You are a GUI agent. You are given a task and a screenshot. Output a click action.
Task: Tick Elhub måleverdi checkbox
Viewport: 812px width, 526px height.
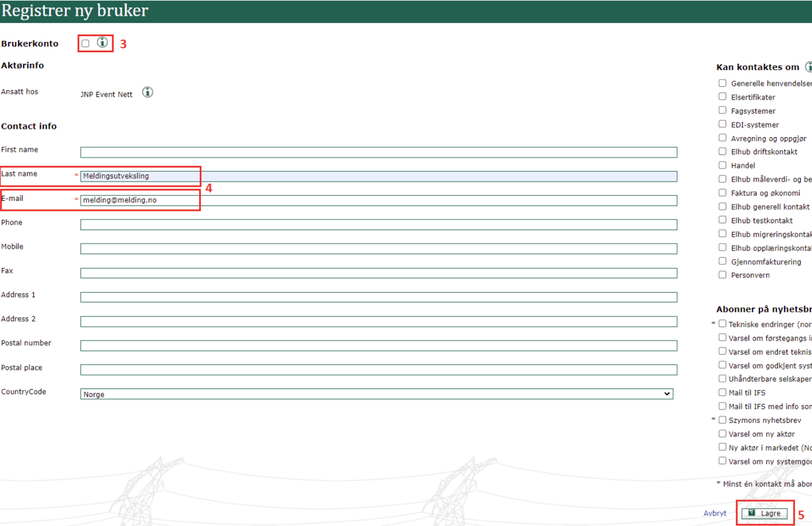pyautogui.click(x=722, y=179)
